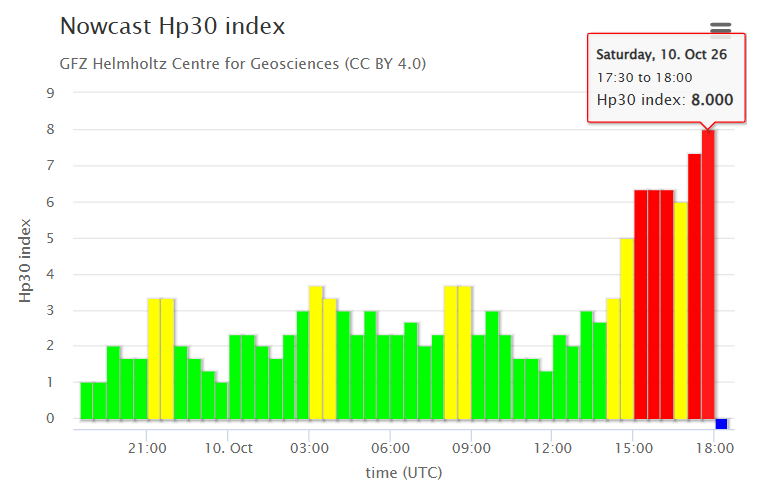772x502 pixels.
Task: Click the yellow bar reaching value 5
Action: click(x=627, y=329)
